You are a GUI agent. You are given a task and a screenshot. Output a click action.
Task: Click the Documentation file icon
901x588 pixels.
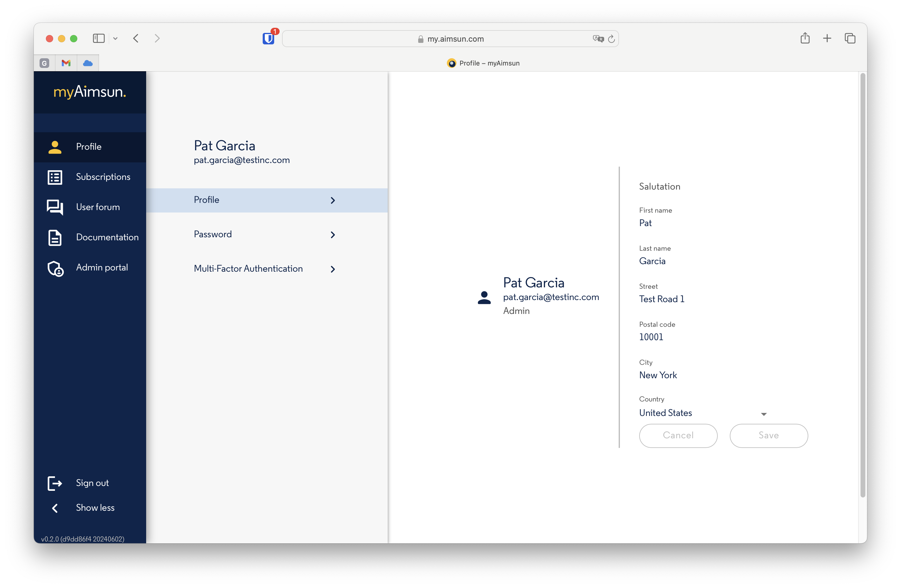click(55, 238)
